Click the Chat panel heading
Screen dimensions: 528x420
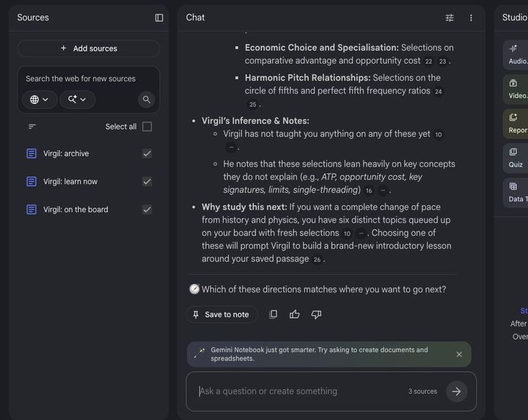195,18
